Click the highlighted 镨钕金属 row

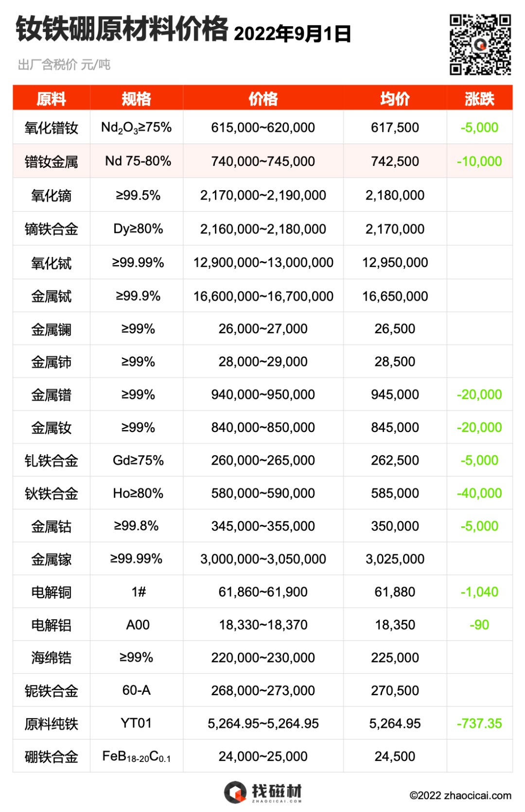pos(262,161)
